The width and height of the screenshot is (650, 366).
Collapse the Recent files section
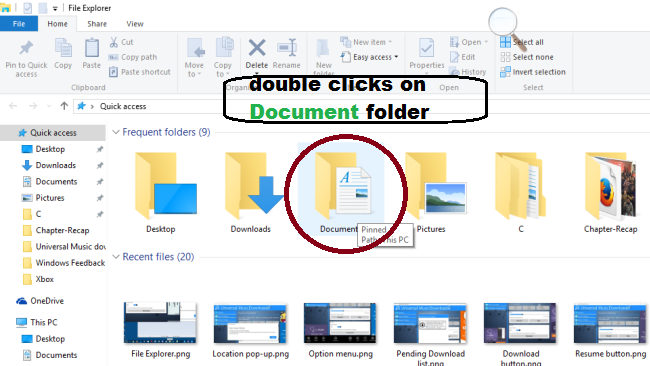[116, 257]
